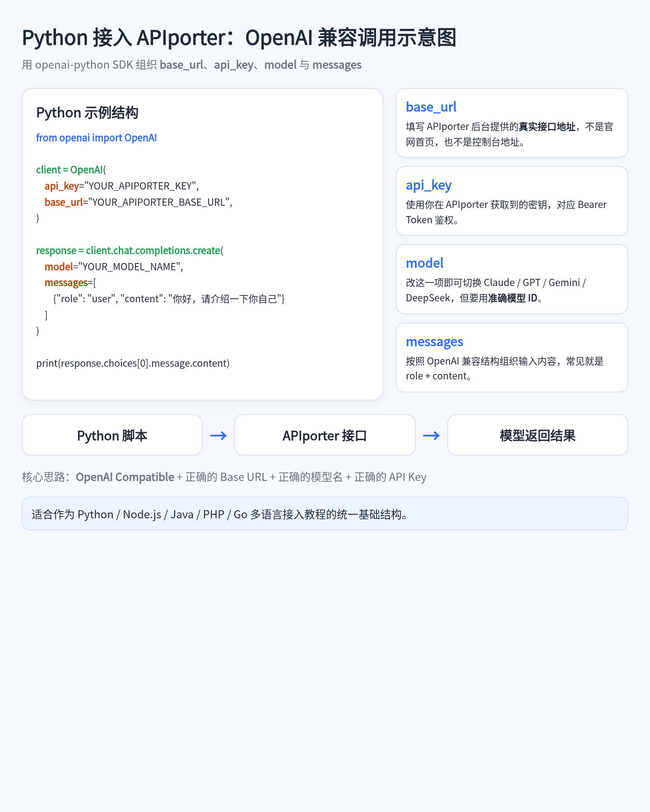The width and height of the screenshot is (650, 812).
Task: Click the api_key="YOUR_APIPORTER_KEY" code line
Action: tap(122, 186)
